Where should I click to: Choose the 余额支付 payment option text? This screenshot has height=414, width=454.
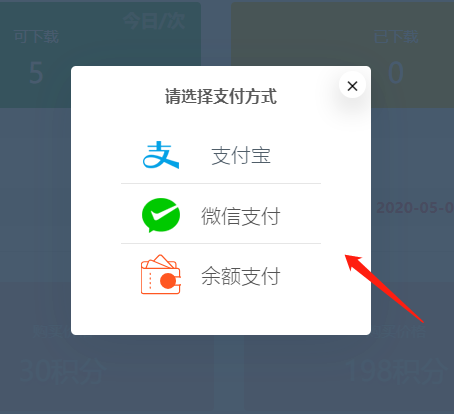(x=241, y=276)
